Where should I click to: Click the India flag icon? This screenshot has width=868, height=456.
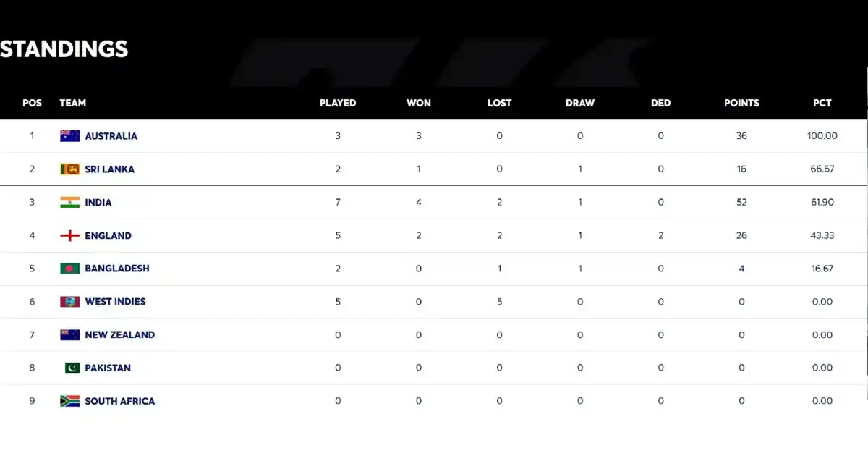69,203
